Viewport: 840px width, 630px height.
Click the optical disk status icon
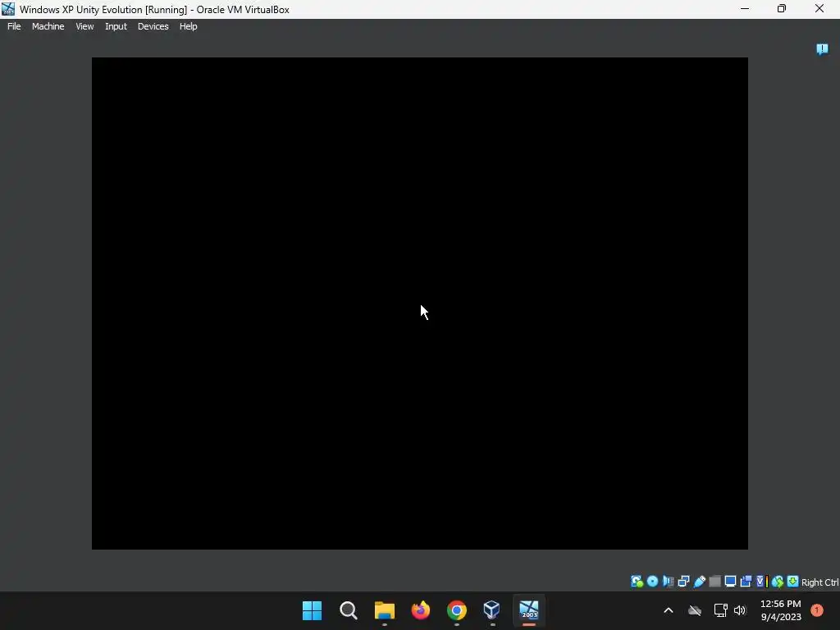click(x=652, y=582)
